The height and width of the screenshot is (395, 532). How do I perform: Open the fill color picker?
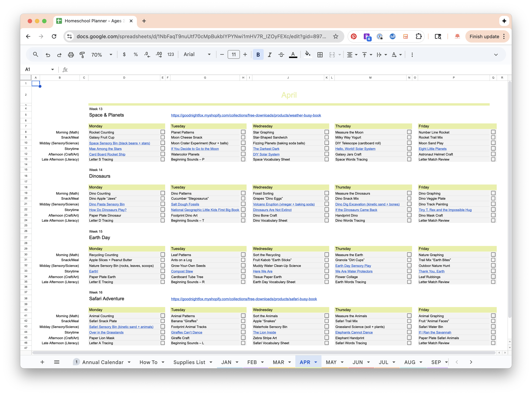pyautogui.click(x=308, y=55)
